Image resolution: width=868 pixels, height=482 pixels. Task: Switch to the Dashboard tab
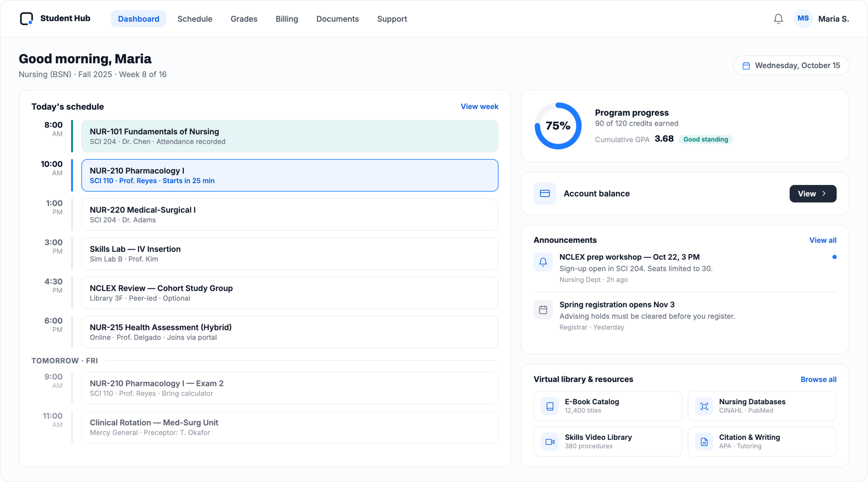pyautogui.click(x=138, y=19)
